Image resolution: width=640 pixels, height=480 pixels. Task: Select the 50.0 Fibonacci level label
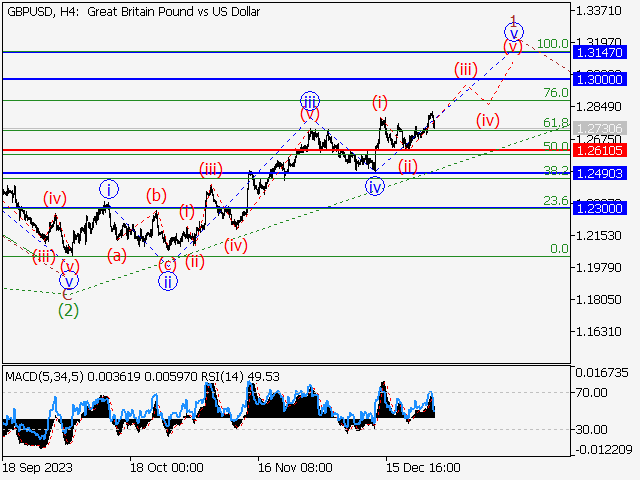pyautogui.click(x=556, y=146)
